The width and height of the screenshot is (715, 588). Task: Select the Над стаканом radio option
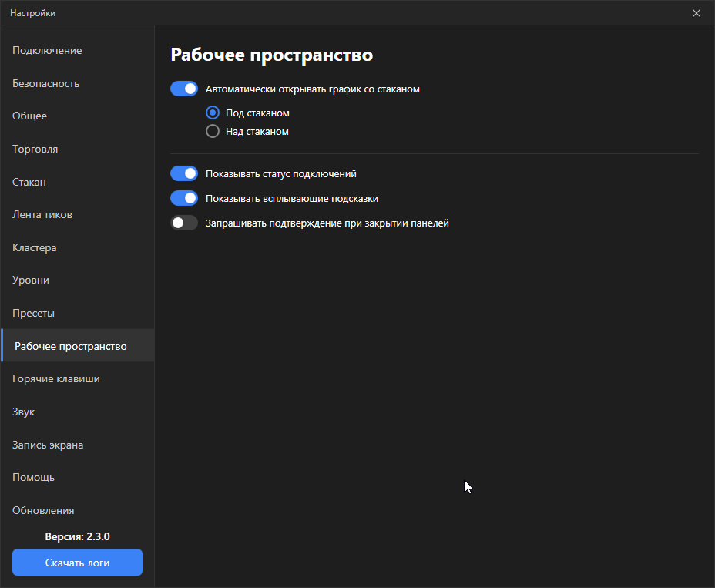[x=213, y=131]
